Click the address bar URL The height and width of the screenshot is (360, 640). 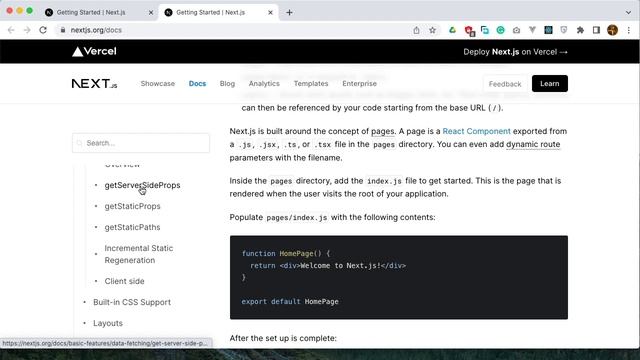click(x=96, y=30)
